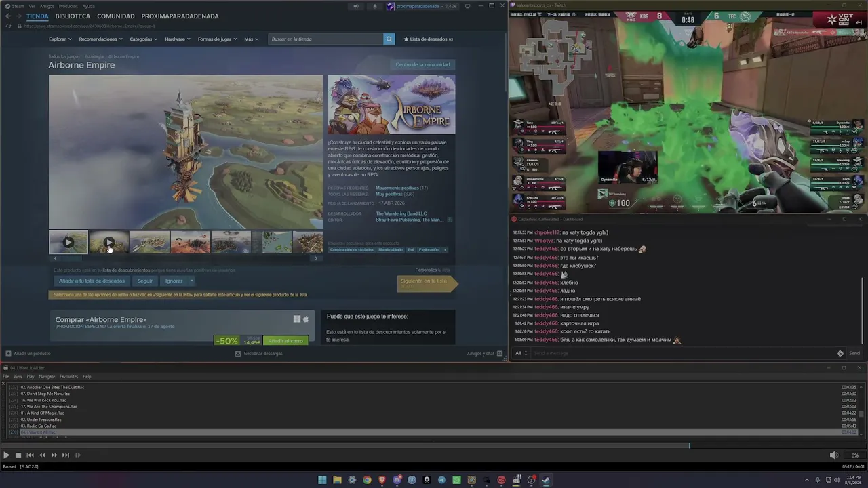Open the Categorías dropdown
This screenshot has width=868, height=488.
coord(144,39)
